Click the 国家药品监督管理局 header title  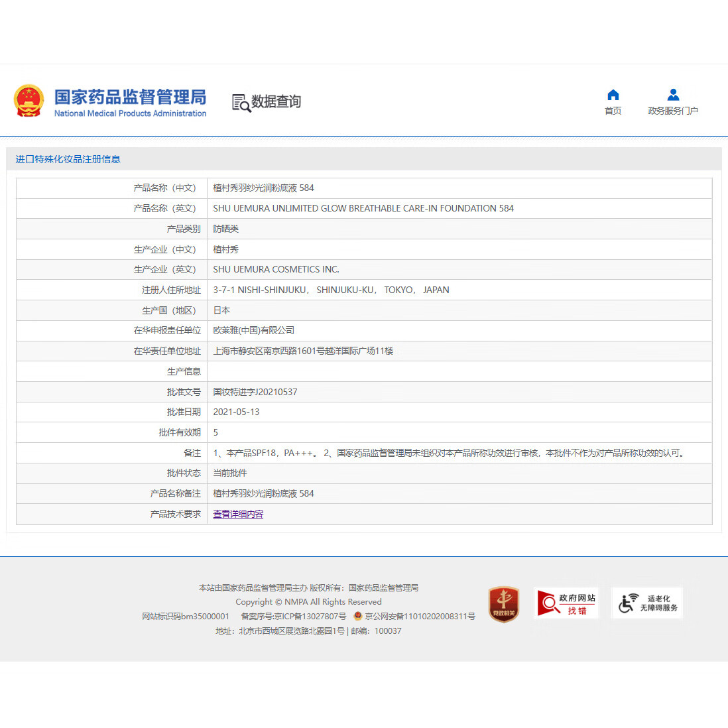tap(130, 98)
